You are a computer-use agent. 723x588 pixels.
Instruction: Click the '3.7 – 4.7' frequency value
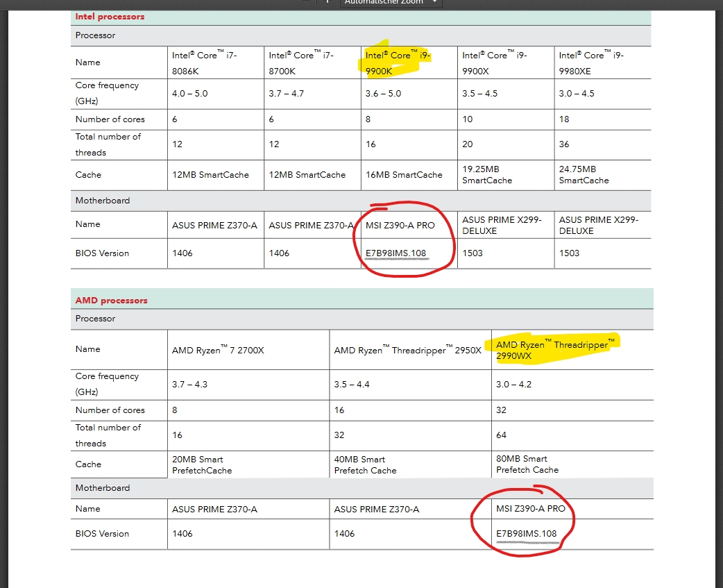point(287,94)
